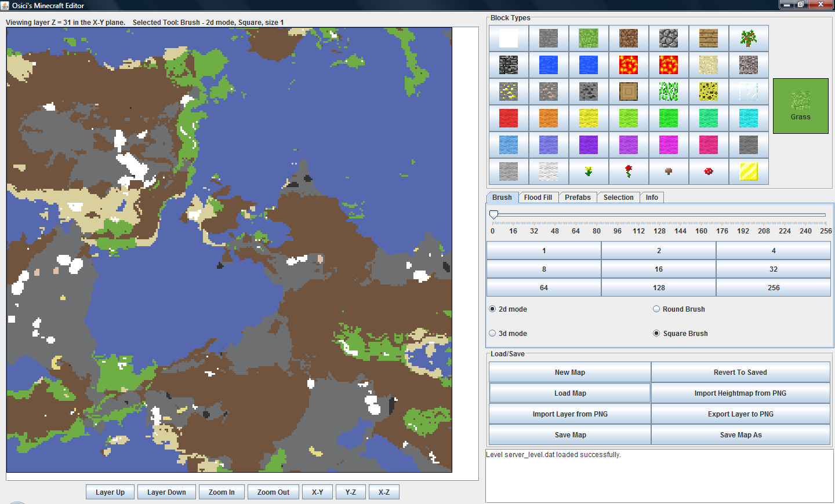Select the Gold Ore block

[509, 91]
